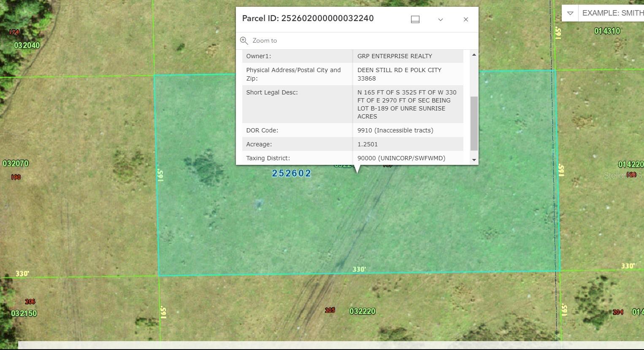Click red lot number 174

point(14,32)
